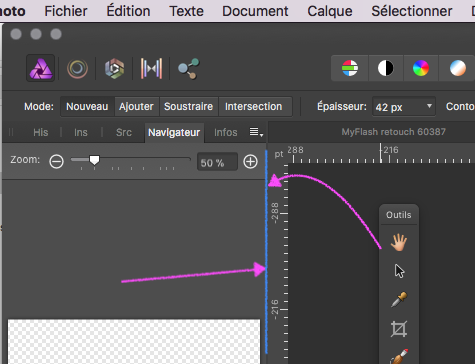Select the Navigateur tab

coord(174,132)
